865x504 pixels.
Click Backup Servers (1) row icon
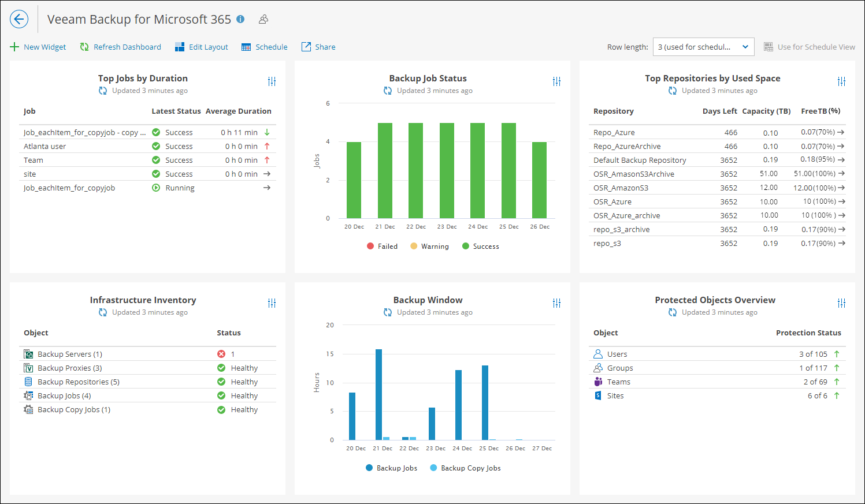[x=28, y=354]
